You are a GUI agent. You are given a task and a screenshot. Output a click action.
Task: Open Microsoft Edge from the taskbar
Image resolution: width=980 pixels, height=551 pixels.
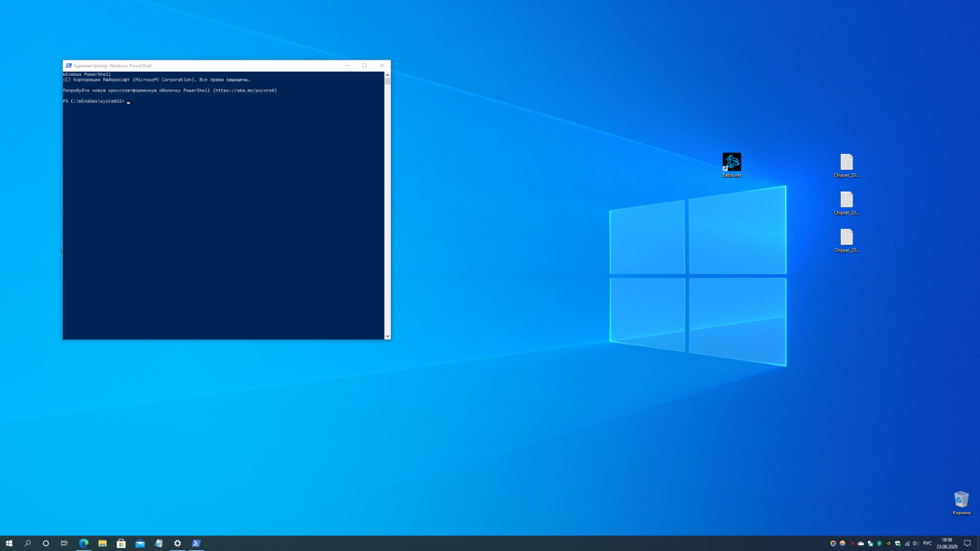pyautogui.click(x=83, y=543)
